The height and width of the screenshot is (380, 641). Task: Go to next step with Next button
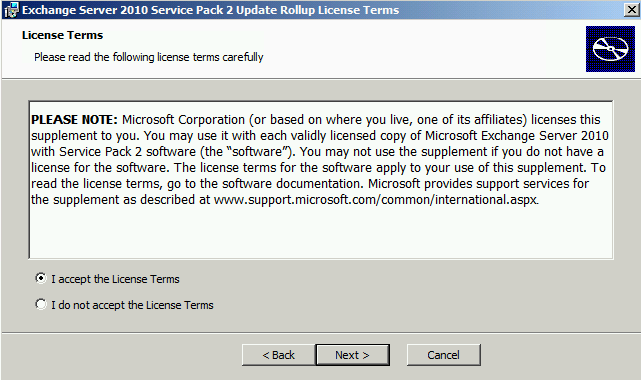(x=352, y=355)
